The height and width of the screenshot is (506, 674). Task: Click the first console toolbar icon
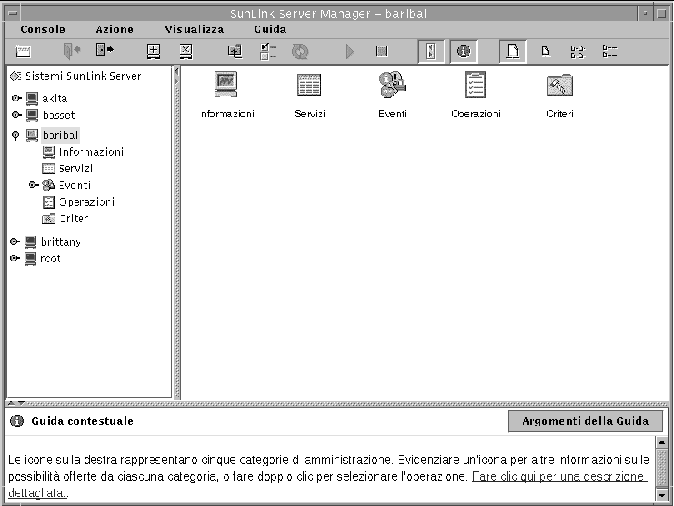pos(23,52)
